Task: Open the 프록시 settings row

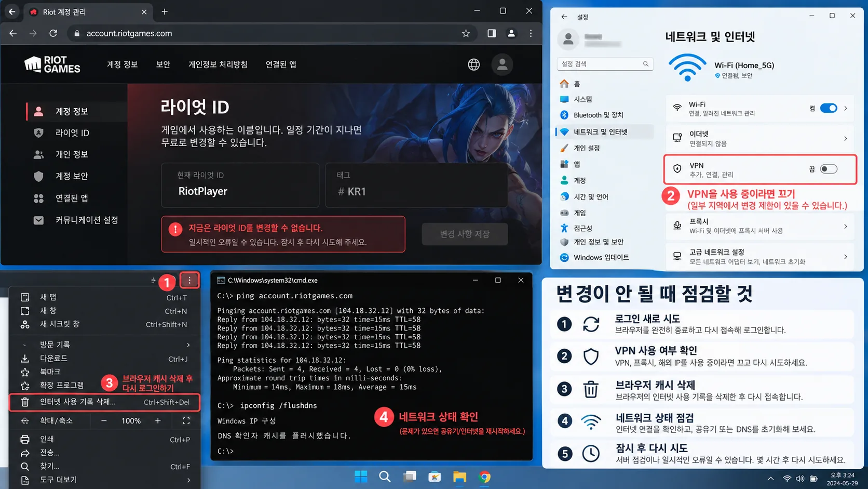Action: coord(759,226)
